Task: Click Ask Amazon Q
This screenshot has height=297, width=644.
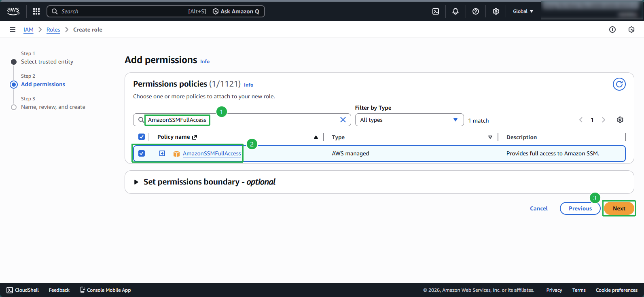Action: point(236,11)
